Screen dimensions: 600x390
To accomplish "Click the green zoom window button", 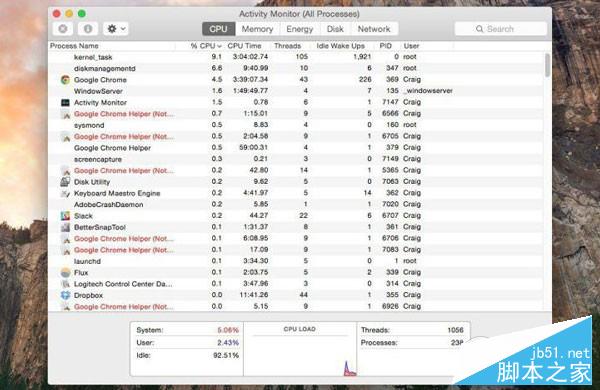I will 82,13.
